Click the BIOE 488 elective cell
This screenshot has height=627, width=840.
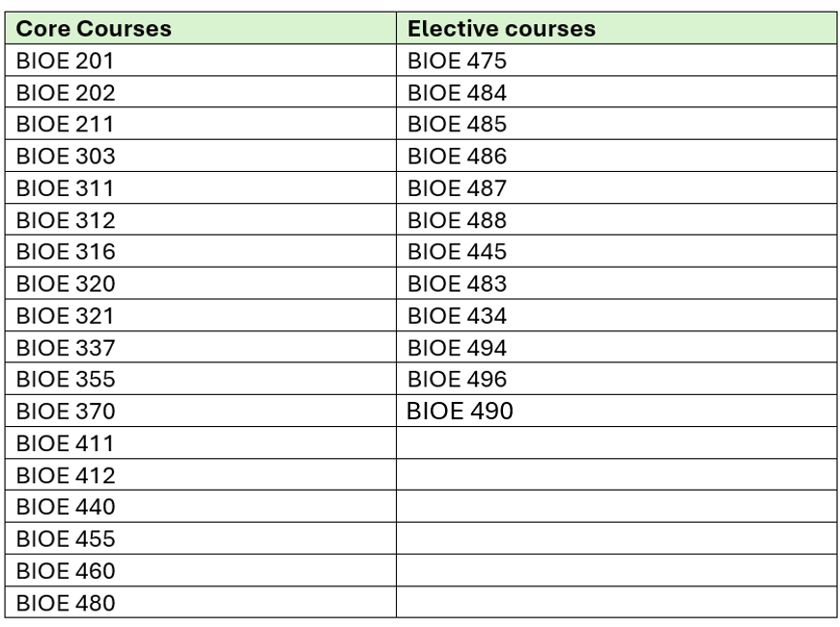pyautogui.click(x=616, y=219)
